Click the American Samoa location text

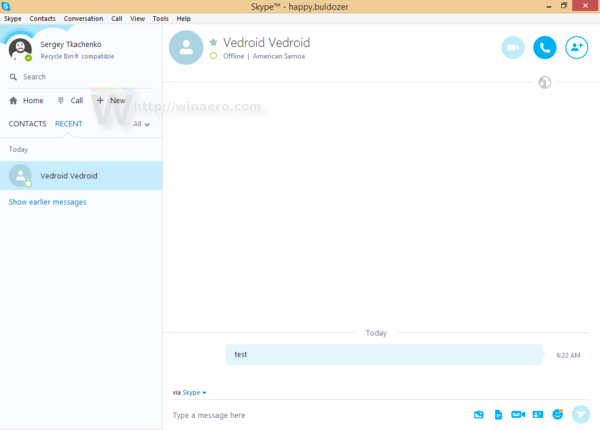click(x=279, y=56)
